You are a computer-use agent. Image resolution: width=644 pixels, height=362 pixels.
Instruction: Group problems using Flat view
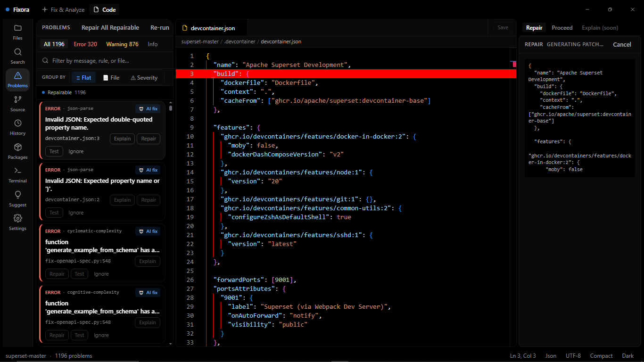tap(83, 77)
